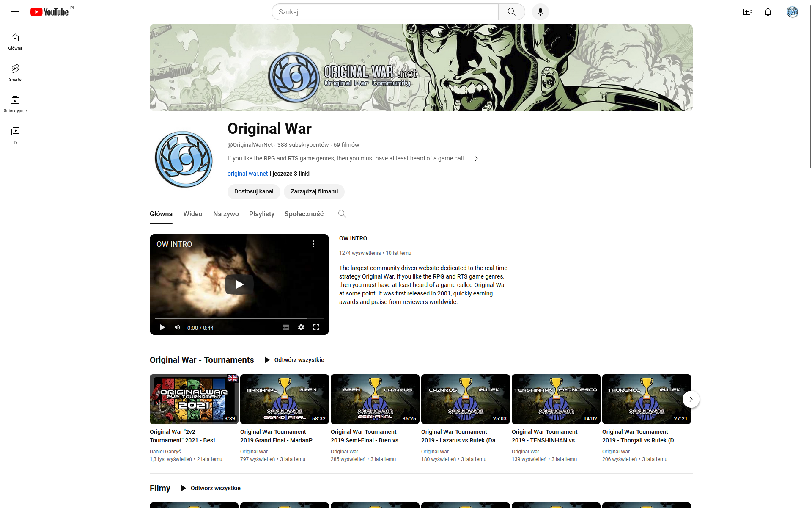Show next Tournaments carousel videos
The image size is (812, 508).
(691, 399)
